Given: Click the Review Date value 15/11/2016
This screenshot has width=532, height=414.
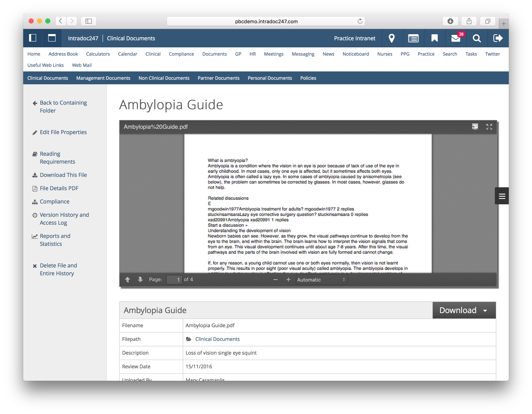Looking at the screenshot, I should click(199, 367).
